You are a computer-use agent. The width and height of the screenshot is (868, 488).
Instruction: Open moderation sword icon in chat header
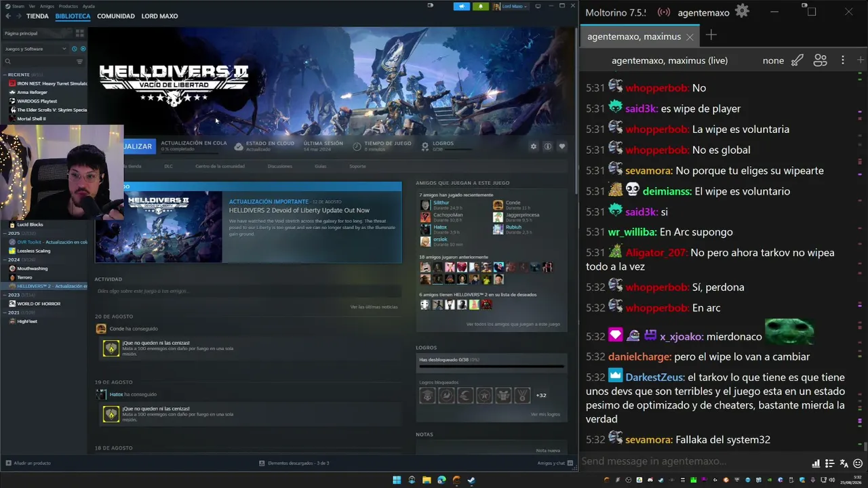797,60
